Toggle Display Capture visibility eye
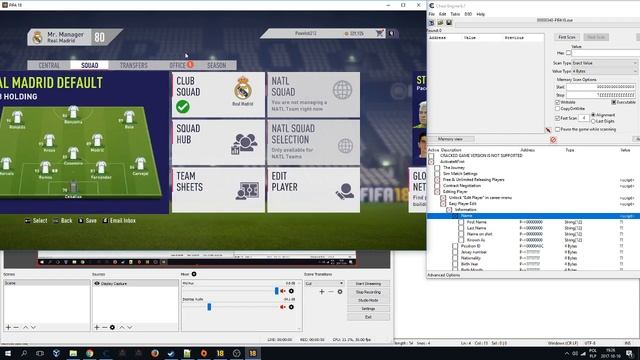 97,283
